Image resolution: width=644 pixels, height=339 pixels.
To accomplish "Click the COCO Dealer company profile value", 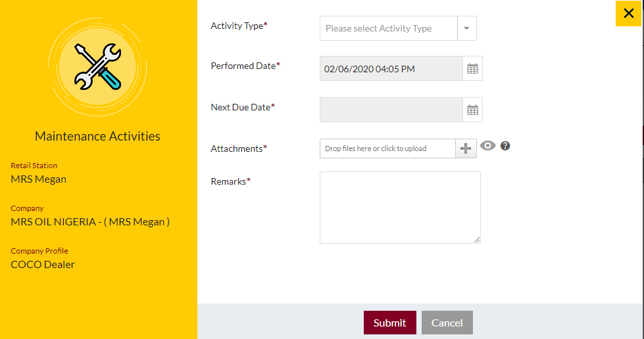I will pos(43,264).
